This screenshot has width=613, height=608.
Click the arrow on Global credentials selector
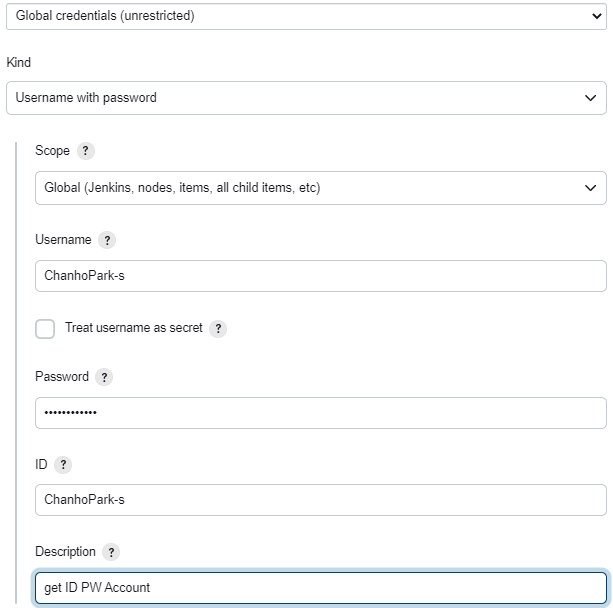coord(597,16)
